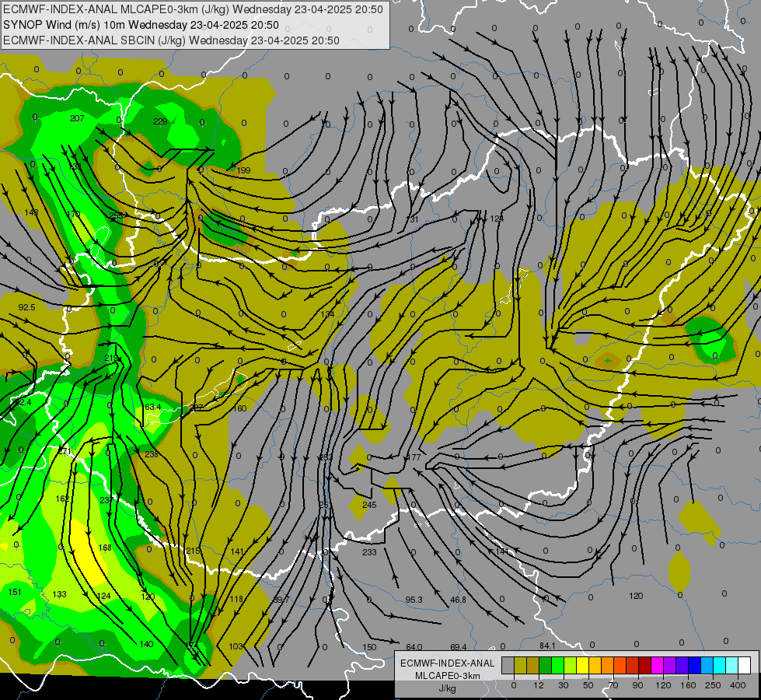Screen dimensions: 761x700
Task: Select the legend scale label 70
Action: click(613, 685)
